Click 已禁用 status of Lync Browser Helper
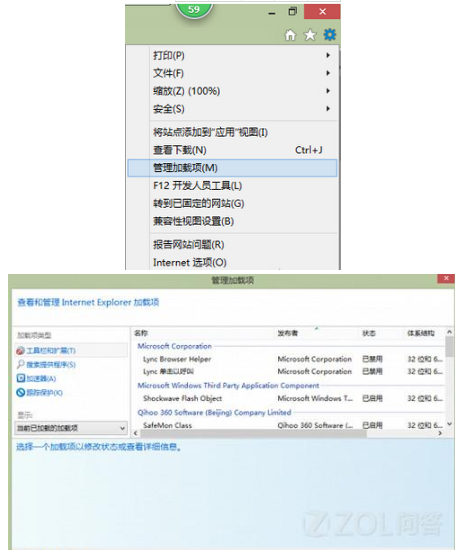The width and height of the screenshot is (455, 550). click(x=372, y=359)
